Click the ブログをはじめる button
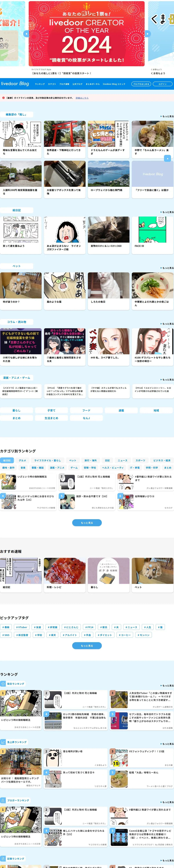 141,84
